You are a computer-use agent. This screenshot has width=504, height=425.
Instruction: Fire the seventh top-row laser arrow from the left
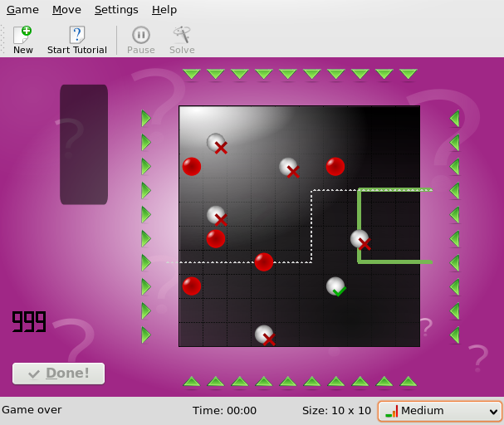[336, 74]
